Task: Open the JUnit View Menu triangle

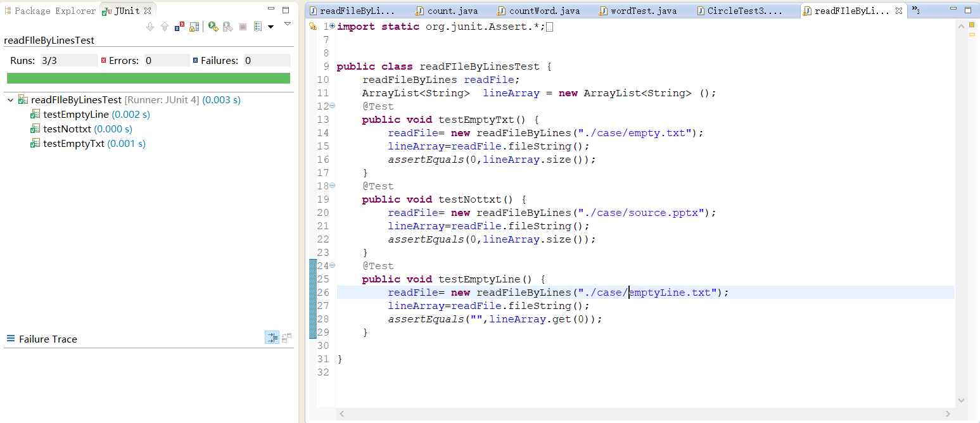Action: pyautogui.click(x=287, y=24)
